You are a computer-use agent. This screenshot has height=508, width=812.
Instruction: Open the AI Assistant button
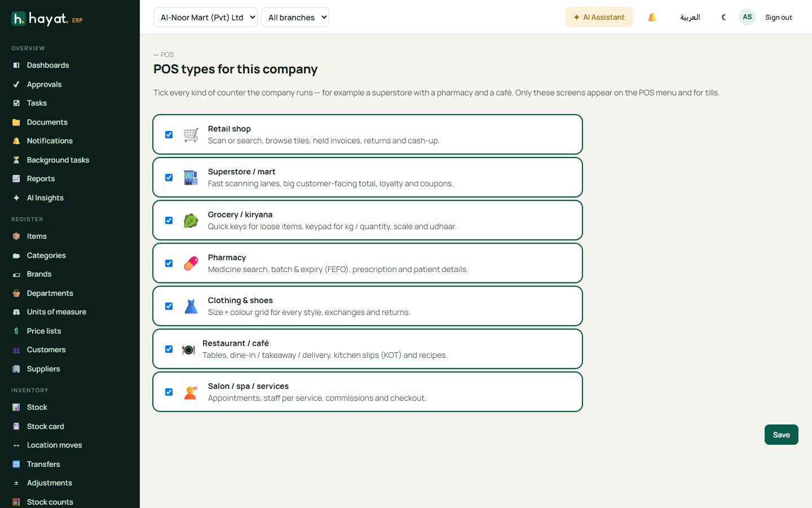pyautogui.click(x=599, y=17)
